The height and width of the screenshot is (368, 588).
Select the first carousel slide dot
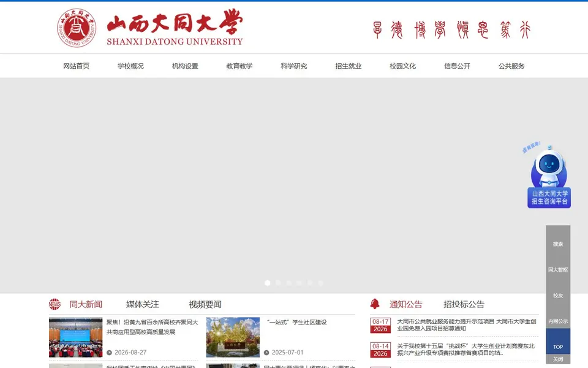coord(268,283)
